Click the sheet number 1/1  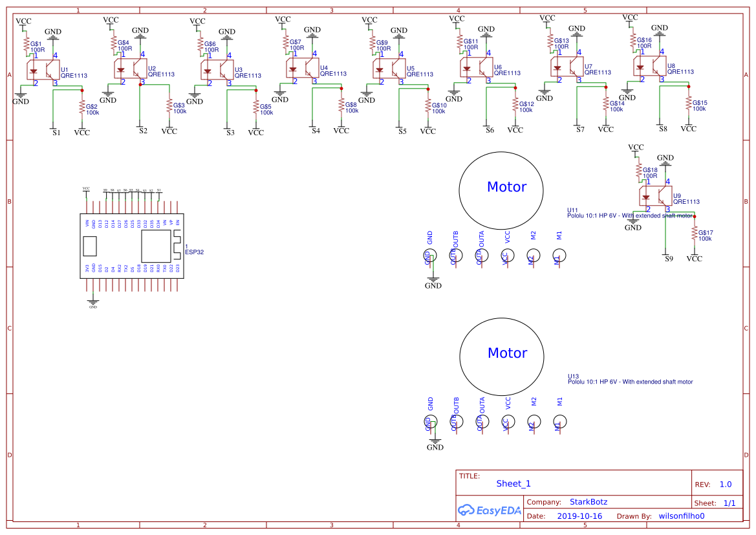[729, 503]
